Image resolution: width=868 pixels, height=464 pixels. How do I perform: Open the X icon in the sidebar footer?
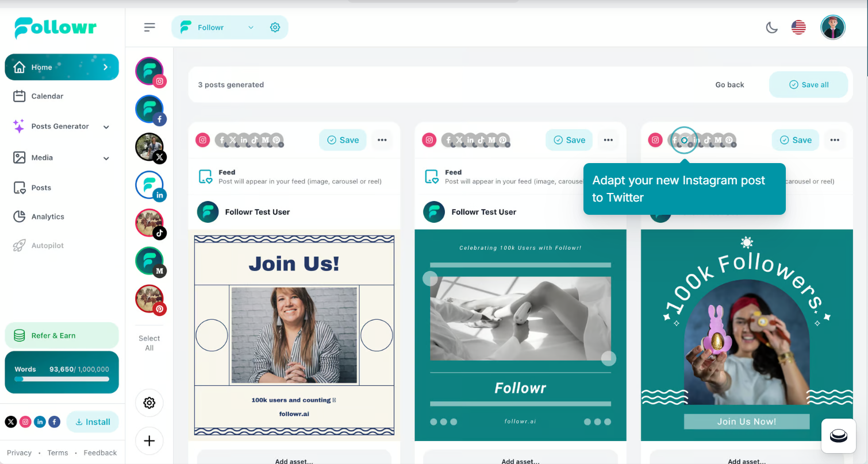click(x=11, y=422)
